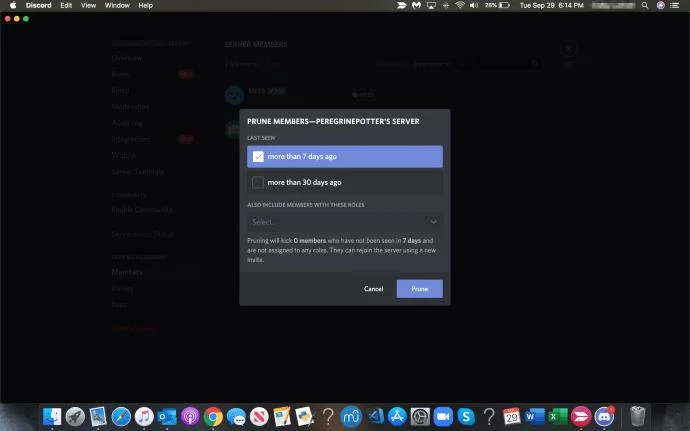Open Calendar from the Dock
Screen dimensions: 690x431
(x=511, y=416)
